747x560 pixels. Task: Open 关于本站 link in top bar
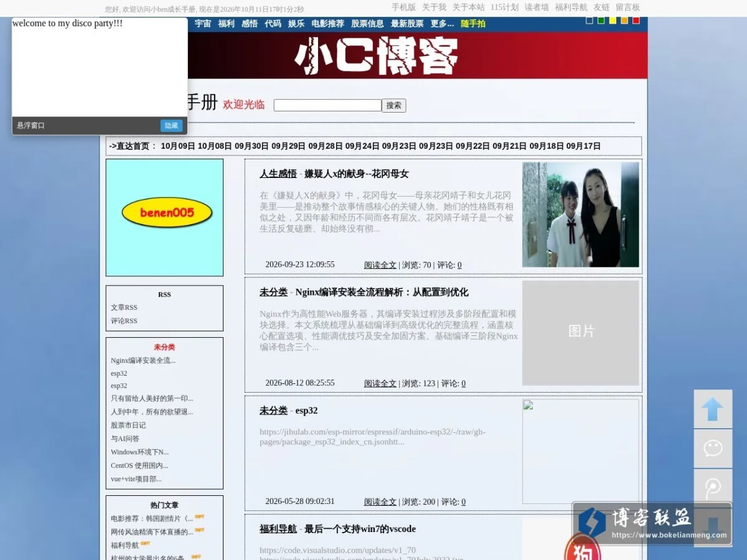468,7
